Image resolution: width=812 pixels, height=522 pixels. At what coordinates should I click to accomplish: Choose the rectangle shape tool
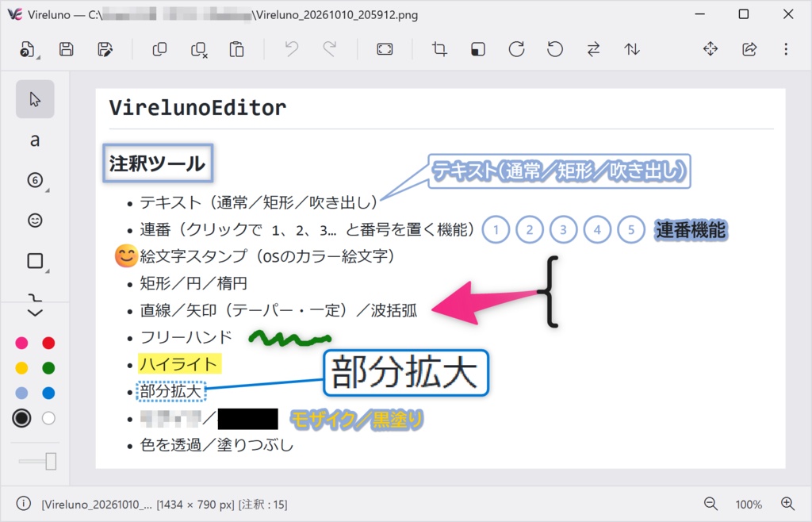tap(35, 261)
